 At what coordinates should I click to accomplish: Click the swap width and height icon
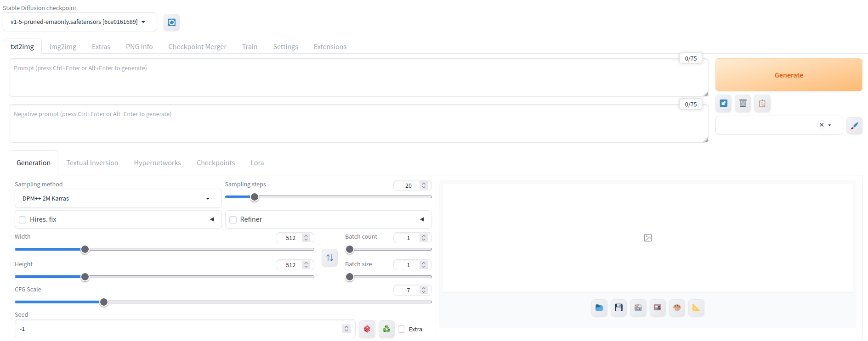point(329,257)
